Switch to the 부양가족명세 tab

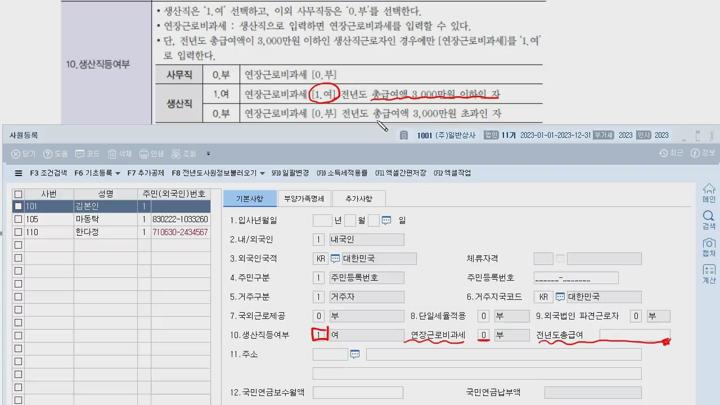tap(304, 198)
